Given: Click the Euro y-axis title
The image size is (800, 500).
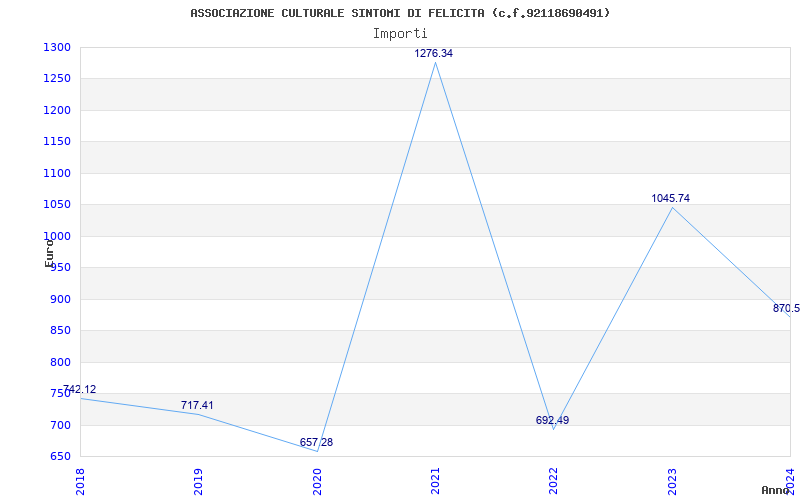Looking at the screenshot, I should tap(49, 253).
